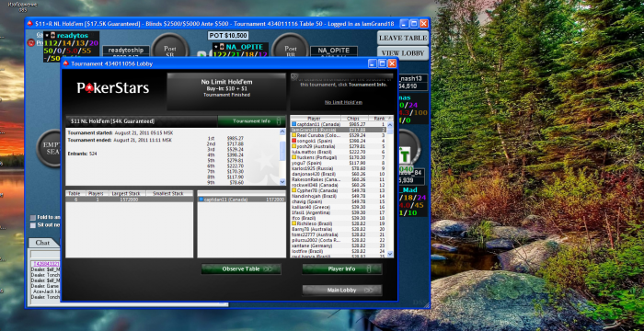Image resolution: width=644 pixels, height=331 pixels.
Task: Sort ranking list by Player column
Action: tap(315, 119)
